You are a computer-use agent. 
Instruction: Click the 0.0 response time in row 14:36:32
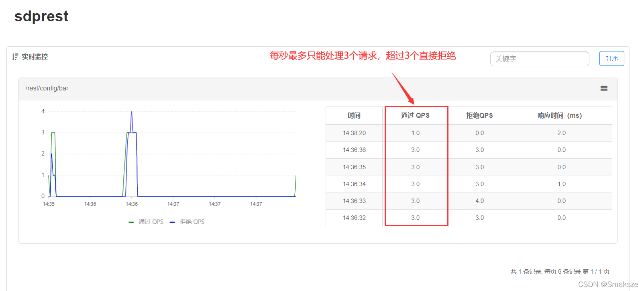(561, 218)
